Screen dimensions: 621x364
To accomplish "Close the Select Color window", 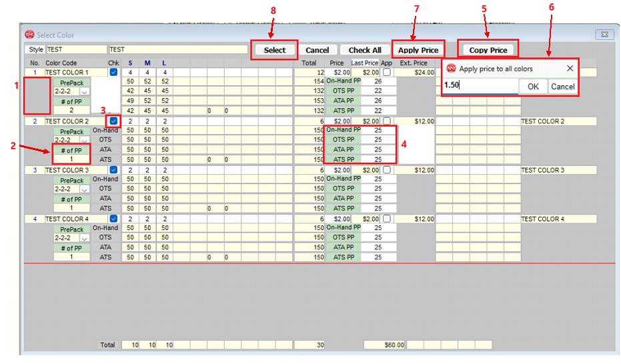I will point(604,35).
